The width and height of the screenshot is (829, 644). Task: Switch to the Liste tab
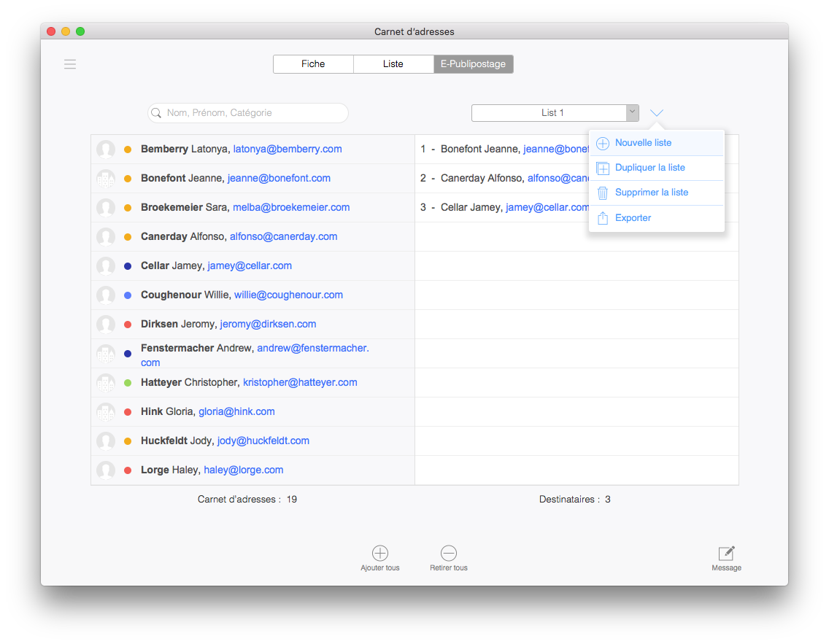[x=393, y=64]
